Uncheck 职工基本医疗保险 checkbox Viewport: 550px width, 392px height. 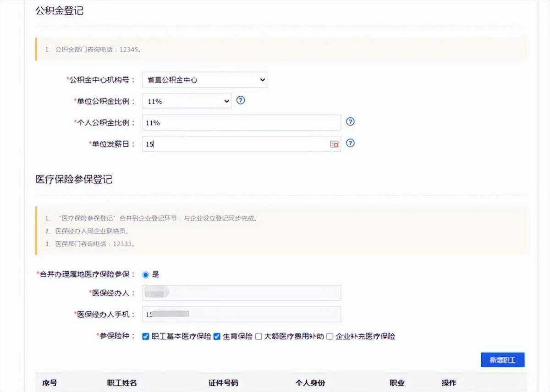[146, 336]
